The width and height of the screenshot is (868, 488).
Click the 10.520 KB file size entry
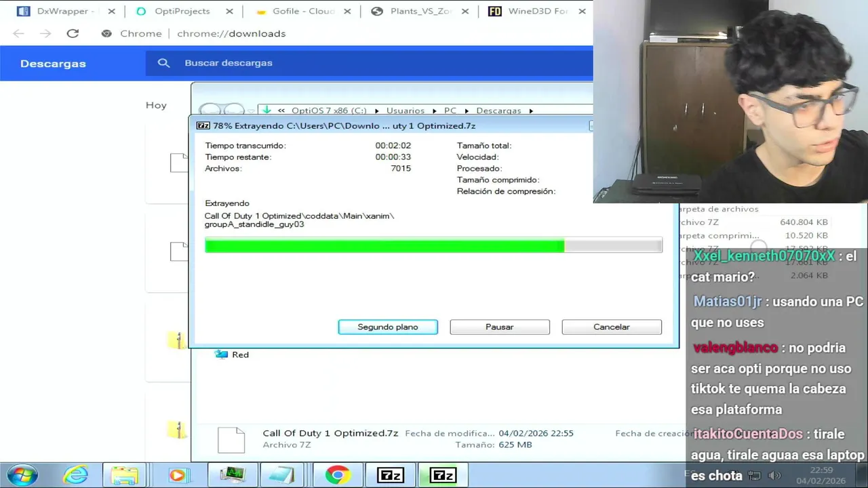tap(806, 236)
